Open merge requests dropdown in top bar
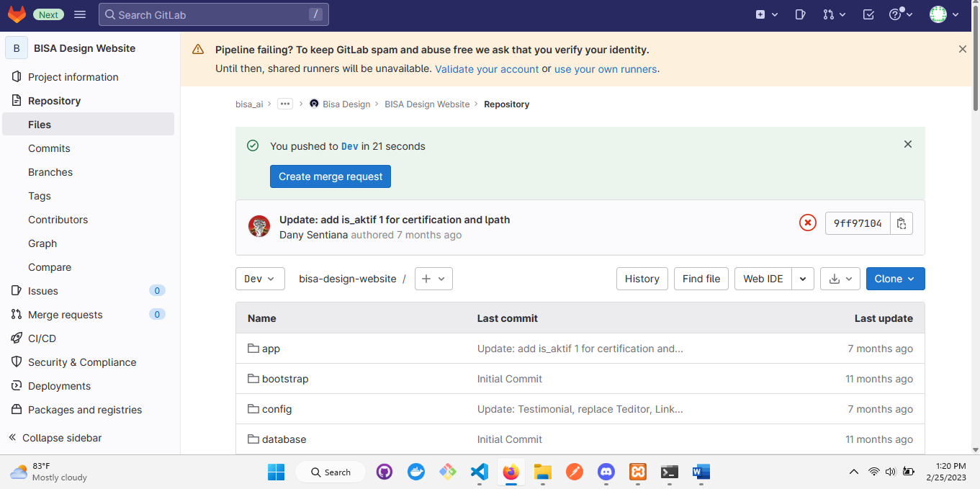This screenshot has width=980, height=489. coord(835,14)
